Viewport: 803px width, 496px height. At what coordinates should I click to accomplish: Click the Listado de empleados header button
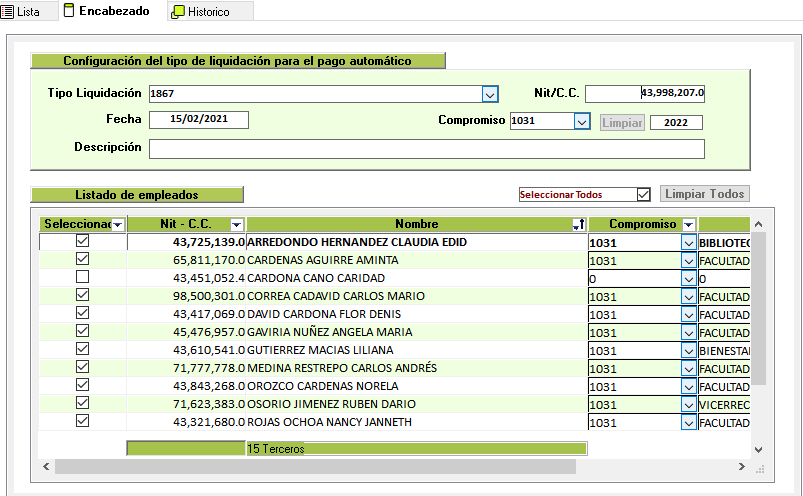137,194
